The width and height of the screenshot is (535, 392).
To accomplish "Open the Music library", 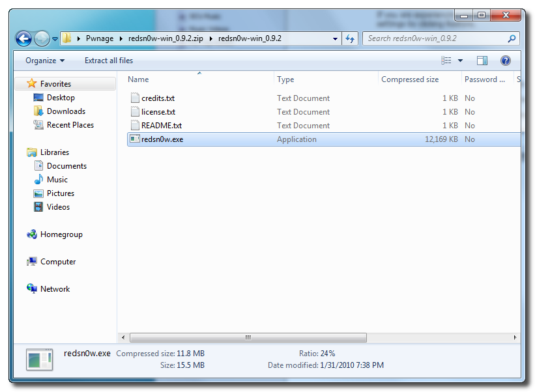I will pyautogui.click(x=57, y=180).
